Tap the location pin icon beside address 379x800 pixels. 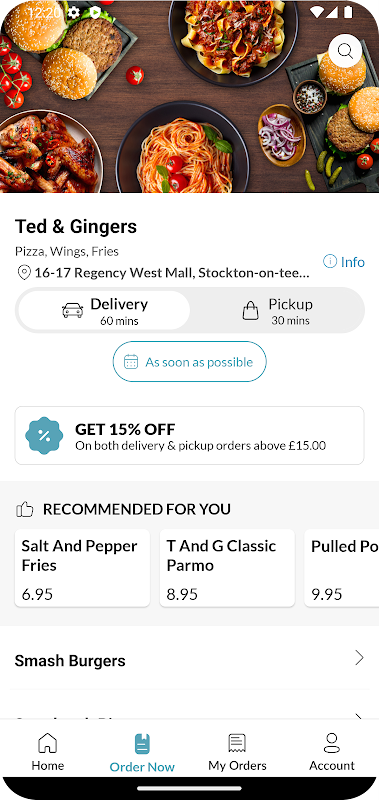[x=24, y=273]
